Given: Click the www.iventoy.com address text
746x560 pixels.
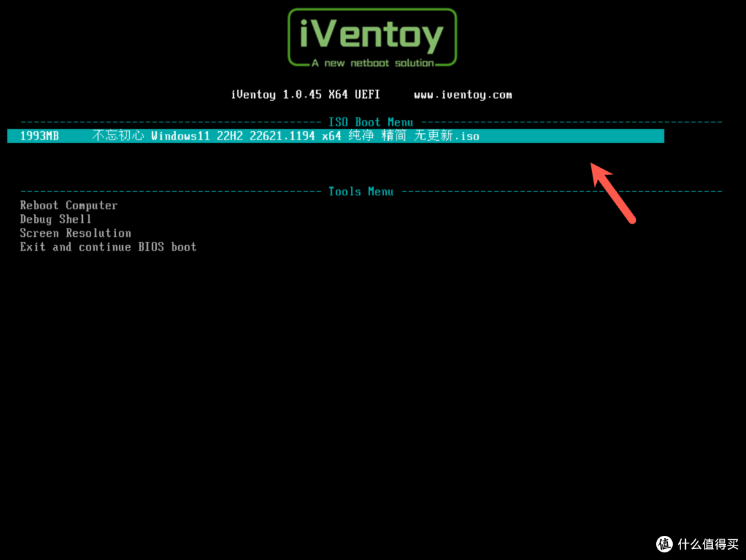Looking at the screenshot, I should coord(463,95).
